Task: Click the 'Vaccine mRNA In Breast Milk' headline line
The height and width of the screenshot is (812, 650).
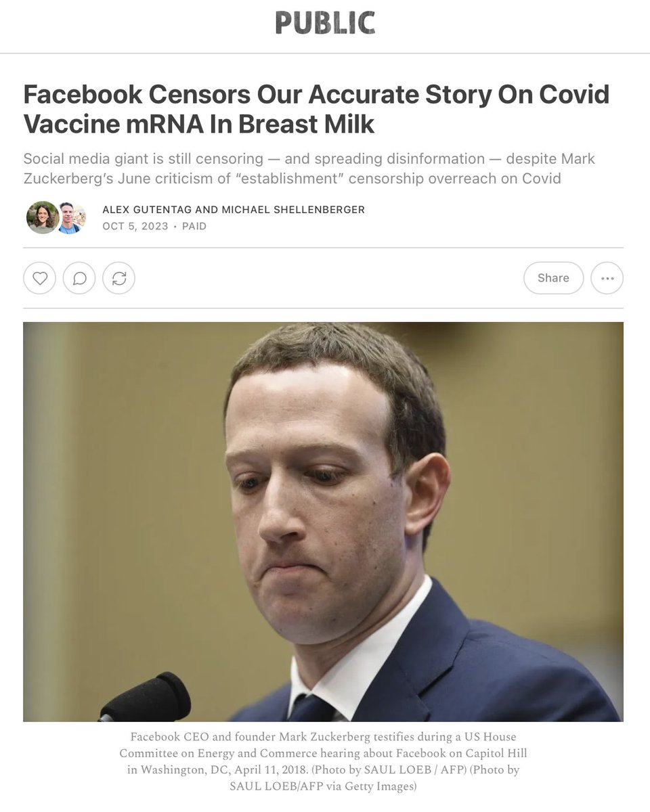Action: tap(198, 124)
